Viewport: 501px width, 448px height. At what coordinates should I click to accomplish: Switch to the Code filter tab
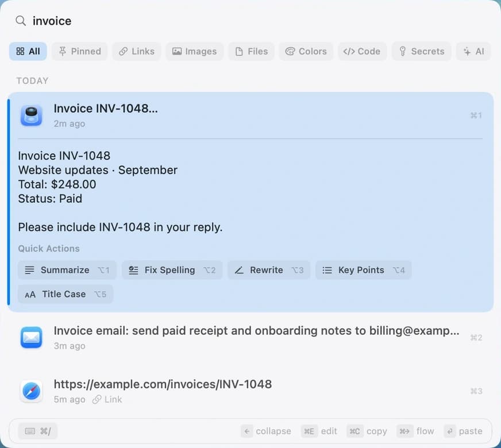click(362, 51)
